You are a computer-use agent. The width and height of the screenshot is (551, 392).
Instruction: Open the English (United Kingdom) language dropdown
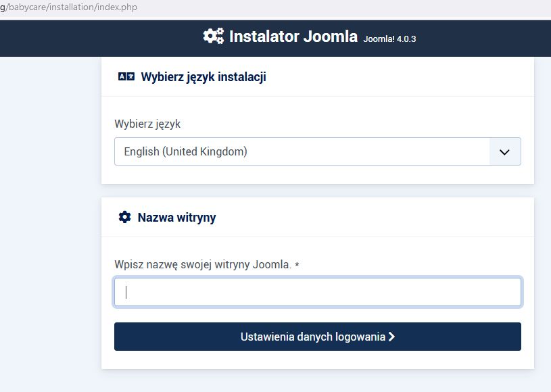302,152
